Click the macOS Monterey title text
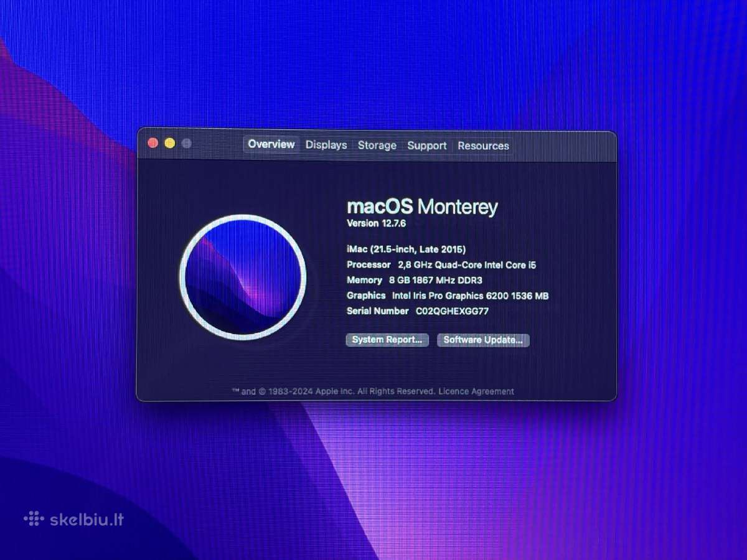The width and height of the screenshot is (747, 560). click(422, 207)
